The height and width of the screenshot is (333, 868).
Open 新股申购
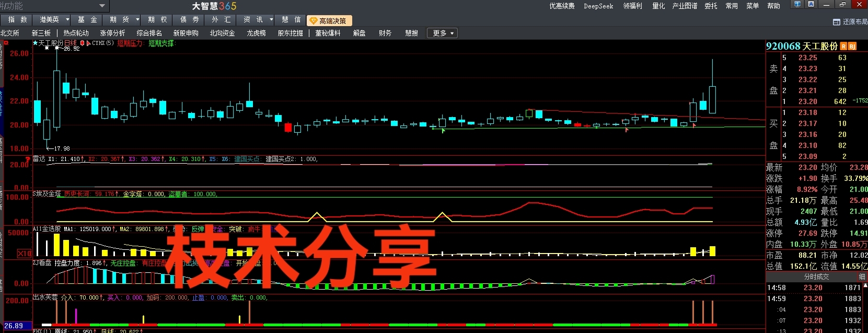[186, 33]
